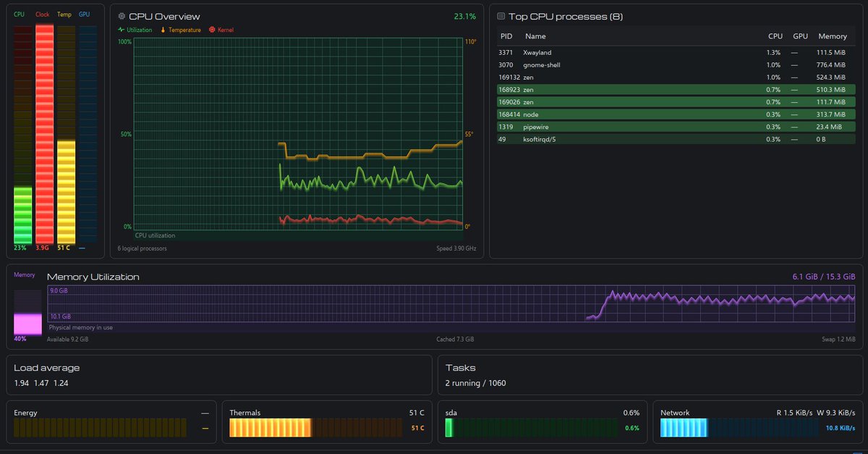Image resolution: width=868 pixels, height=454 pixels.
Task: Click the CPU Overview chip icon
Action: (122, 17)
